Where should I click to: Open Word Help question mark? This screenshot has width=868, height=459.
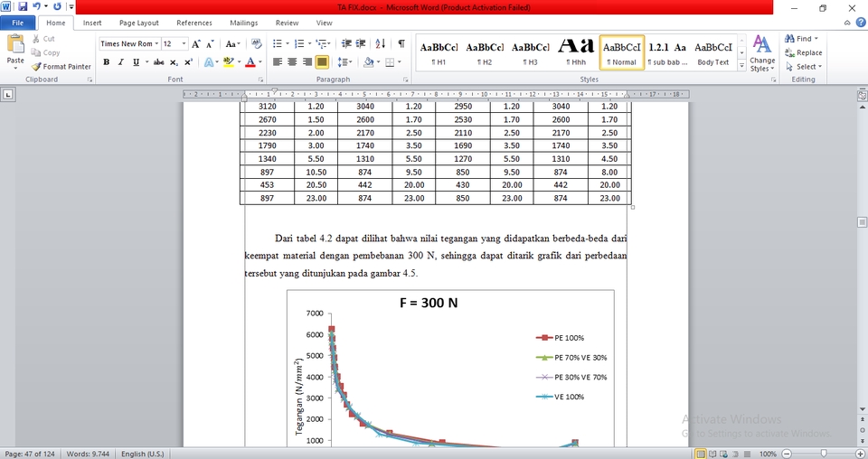click(860, 23)
